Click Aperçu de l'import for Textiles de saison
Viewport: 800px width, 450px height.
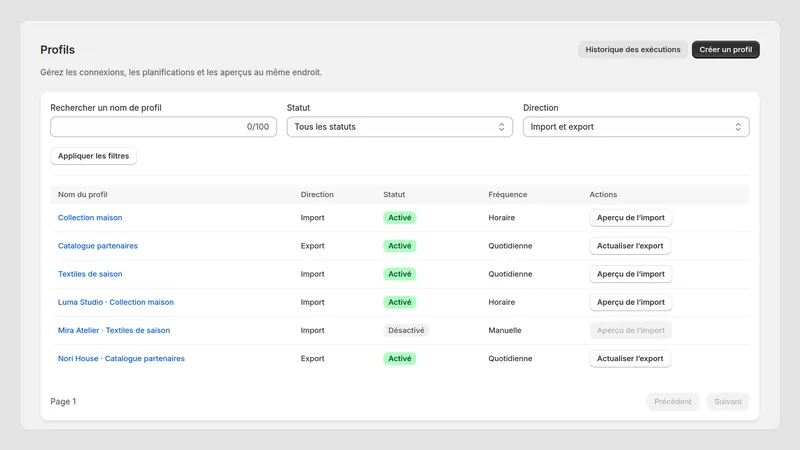tap(631, 274)
